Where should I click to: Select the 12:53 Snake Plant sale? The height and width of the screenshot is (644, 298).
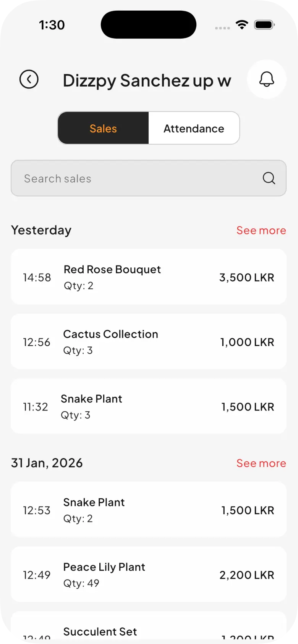pos(148,510)
